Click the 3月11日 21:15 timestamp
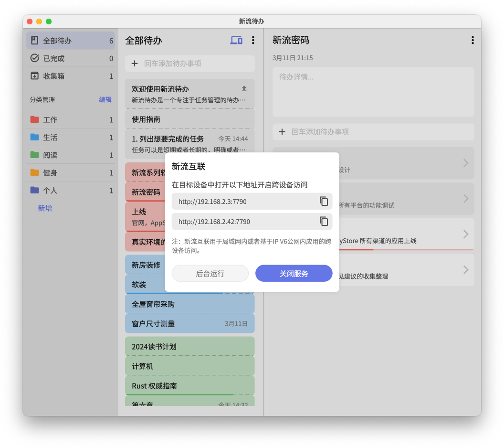504x448 pixels. coord(293,58)
